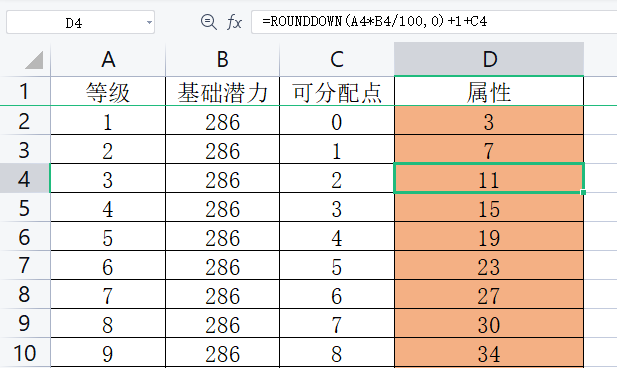
Task: Select row 2 header
Action: click(x=25, y=120)
